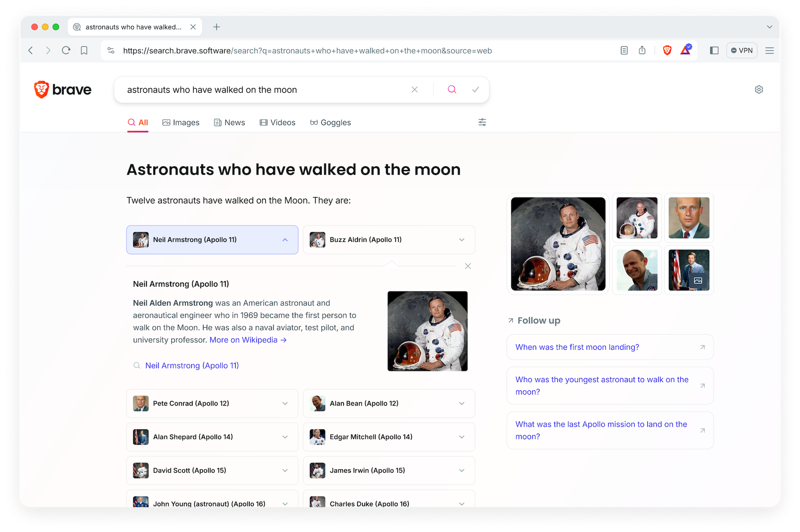Viewport: 800px width, 532px height.
Task: Open portrait thumbnail of man in green jacket
Action: click(x=689, y=218)
